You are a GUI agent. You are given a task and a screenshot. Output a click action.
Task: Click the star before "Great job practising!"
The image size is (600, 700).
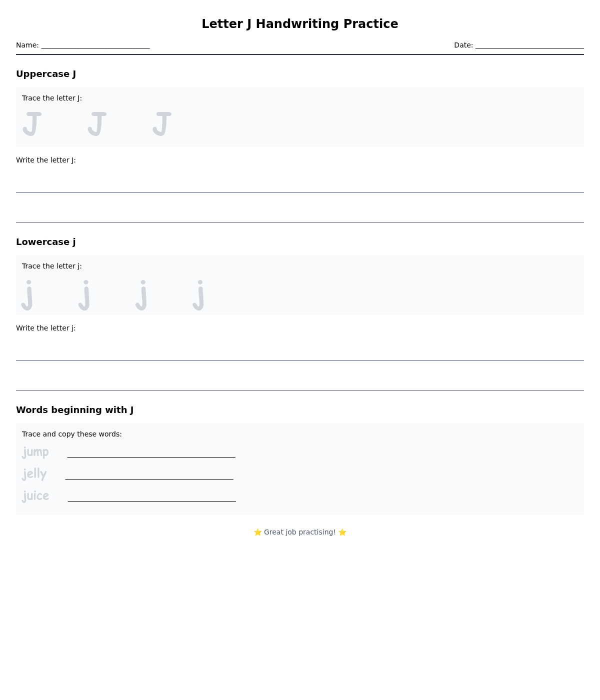coord(257,532)
